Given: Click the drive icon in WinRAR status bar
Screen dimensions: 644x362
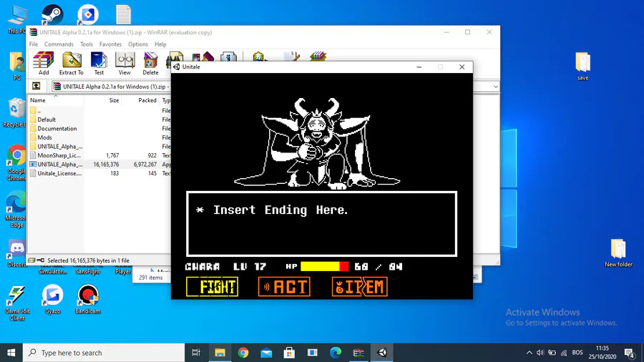Looking at the screenshot, I should coord(31,260).
